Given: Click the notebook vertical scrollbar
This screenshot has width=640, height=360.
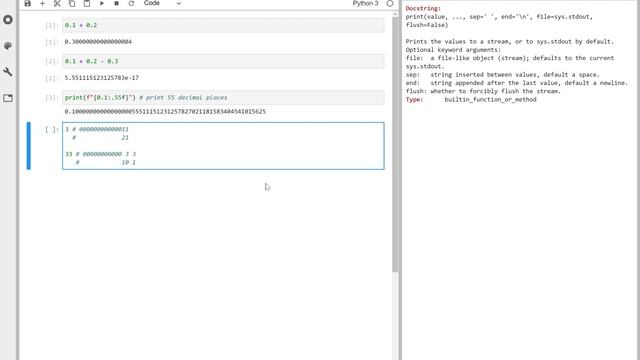Looking at the screenshot, I should point(395,143).
